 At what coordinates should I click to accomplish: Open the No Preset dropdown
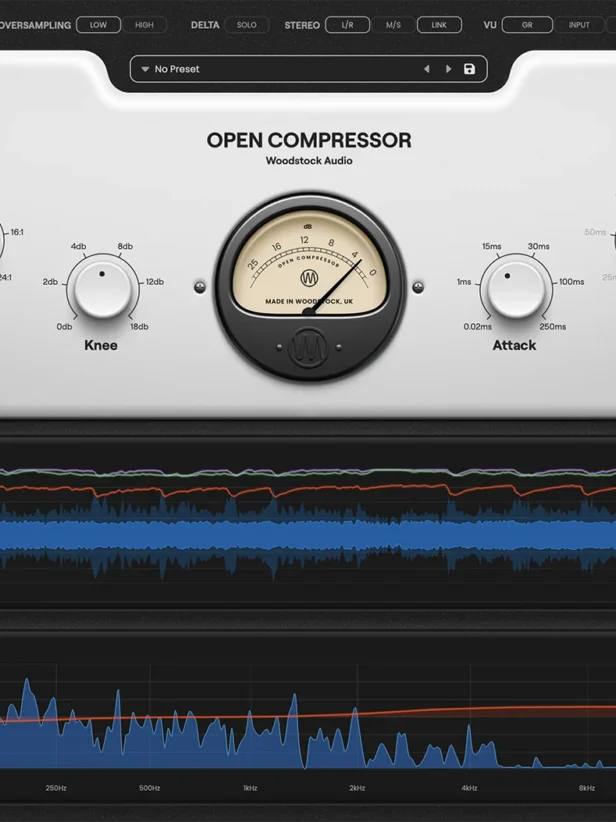click(309, 69)
